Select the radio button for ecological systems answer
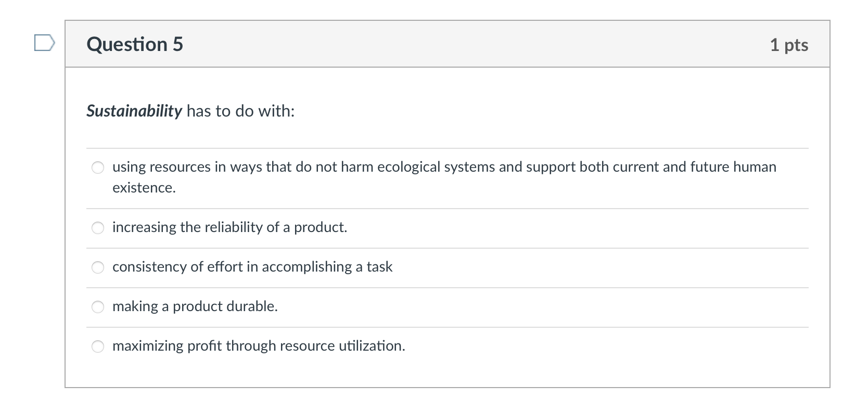The image size is (868, 411). pyautogui.click(x=97, y=167)
